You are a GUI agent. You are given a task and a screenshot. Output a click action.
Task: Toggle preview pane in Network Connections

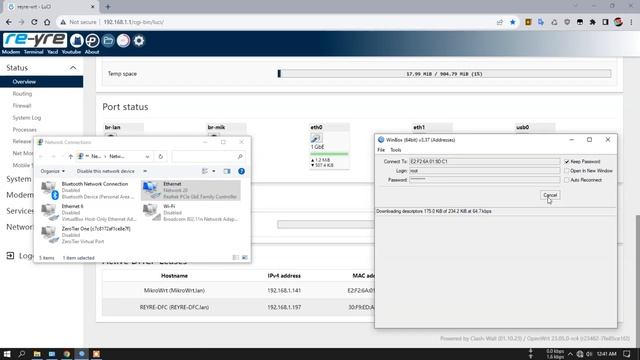click(227, 171)
